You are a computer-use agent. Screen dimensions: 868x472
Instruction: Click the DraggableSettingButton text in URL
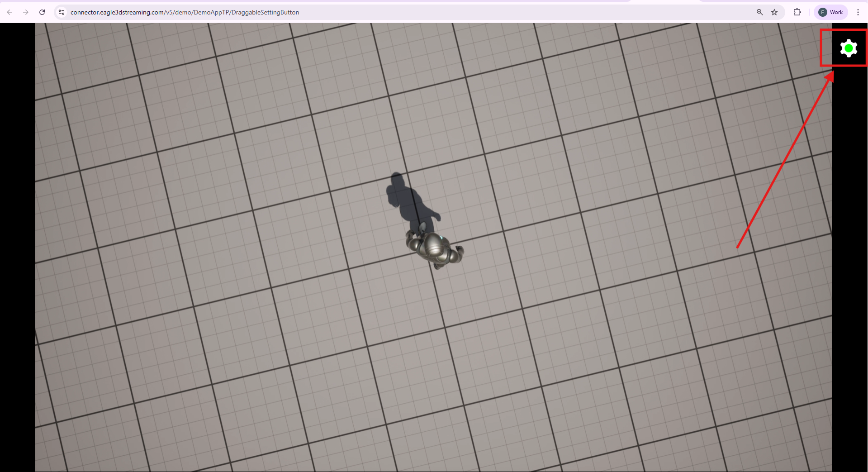(265, 12)
